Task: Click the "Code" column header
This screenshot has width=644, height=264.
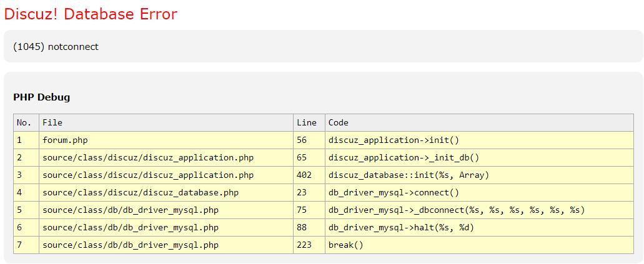Action: [479, 123]
